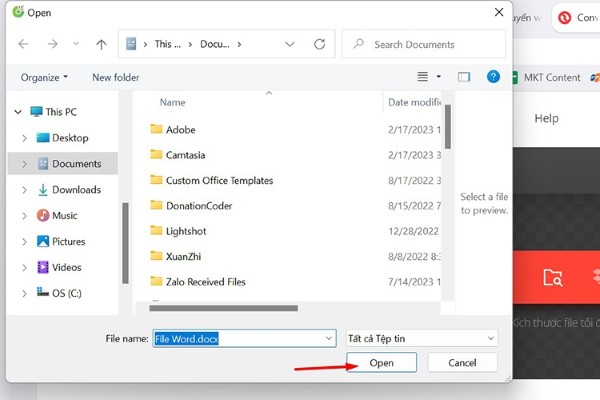Sort files by Date modified column
Viewport: 600px width, 400px height.
pos(414,102)
